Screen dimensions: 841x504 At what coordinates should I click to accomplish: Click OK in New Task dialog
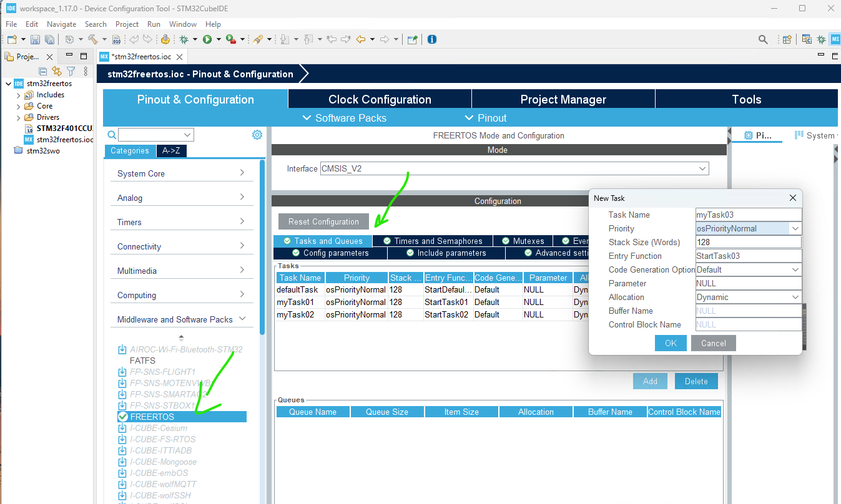tap(671, 343)
